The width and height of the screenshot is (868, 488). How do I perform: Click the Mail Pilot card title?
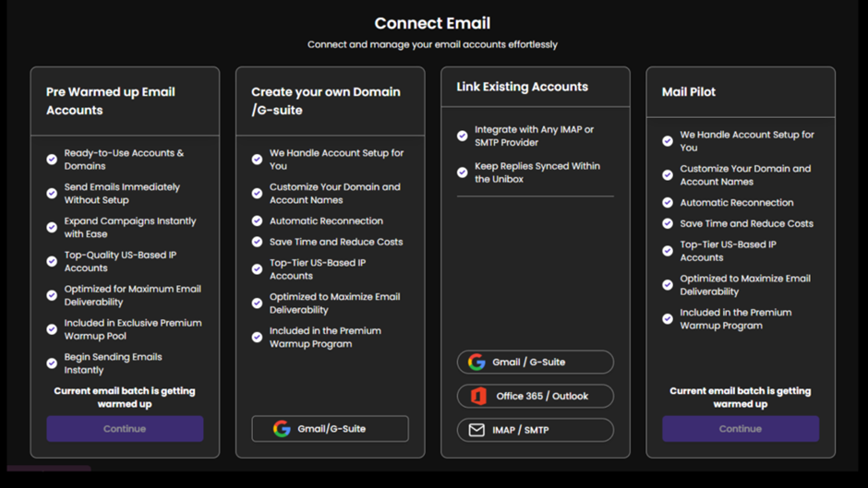coord(689,92)
